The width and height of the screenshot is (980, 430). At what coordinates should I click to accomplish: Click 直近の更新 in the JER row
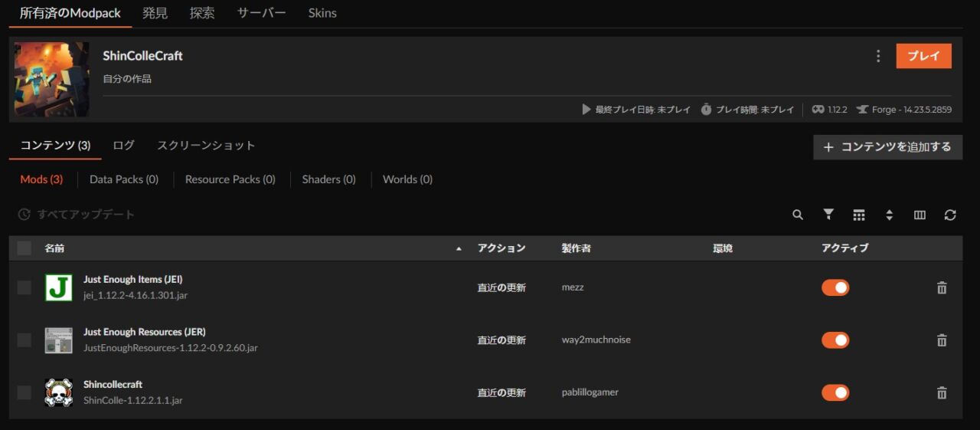pyautogui.click(x=501, y=340)
